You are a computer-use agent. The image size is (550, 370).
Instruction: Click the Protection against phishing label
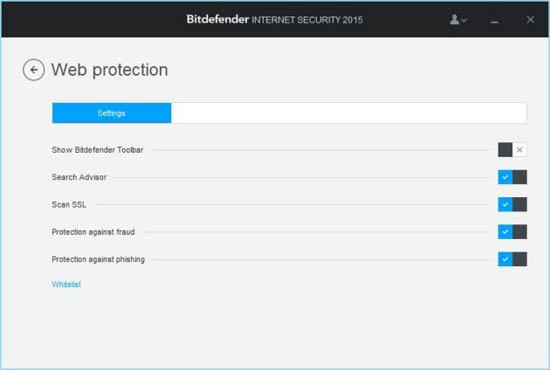click(98, 259)
